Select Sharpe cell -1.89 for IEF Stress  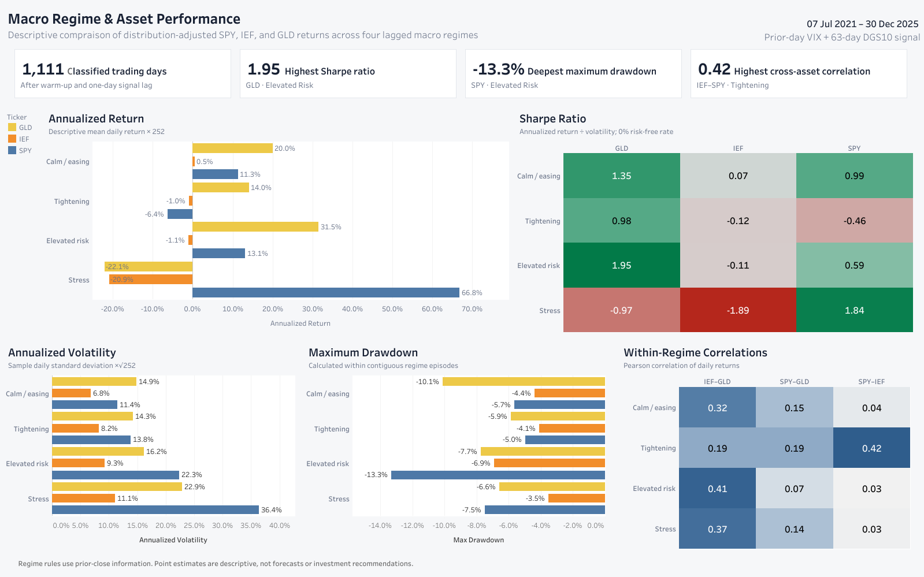[738, 310]
